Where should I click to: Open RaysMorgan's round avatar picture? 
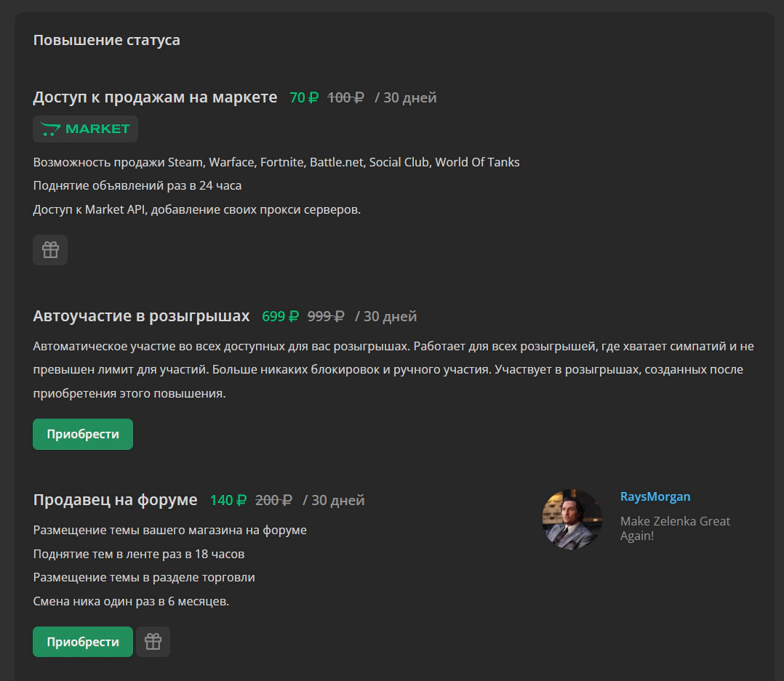572,519
